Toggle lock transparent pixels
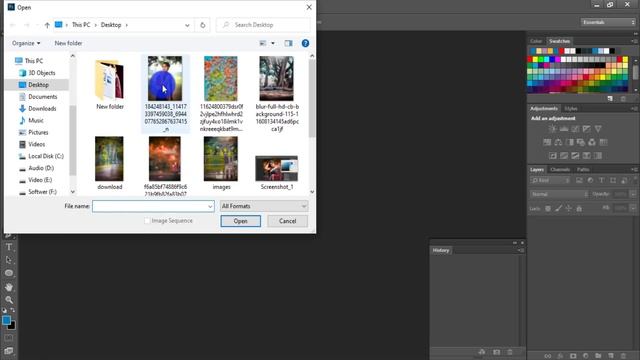The width and height of the screenshot is (640, 360). (x=548, y=209)
